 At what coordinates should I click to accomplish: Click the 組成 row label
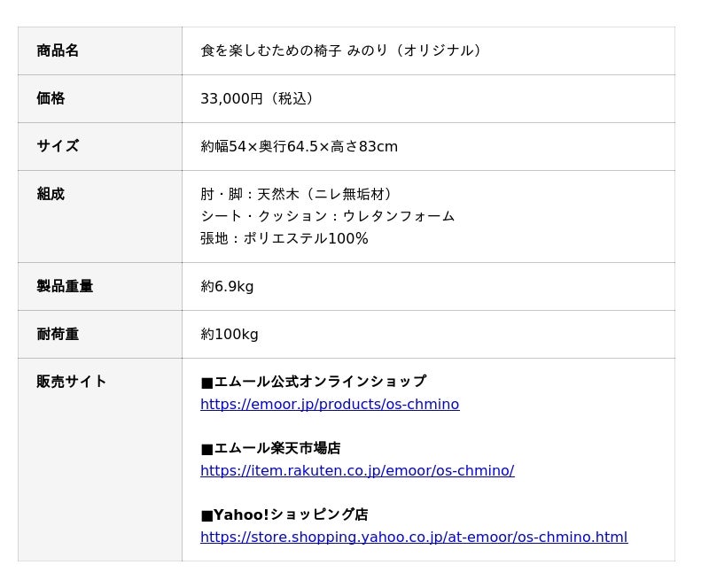tap(51, 194)
